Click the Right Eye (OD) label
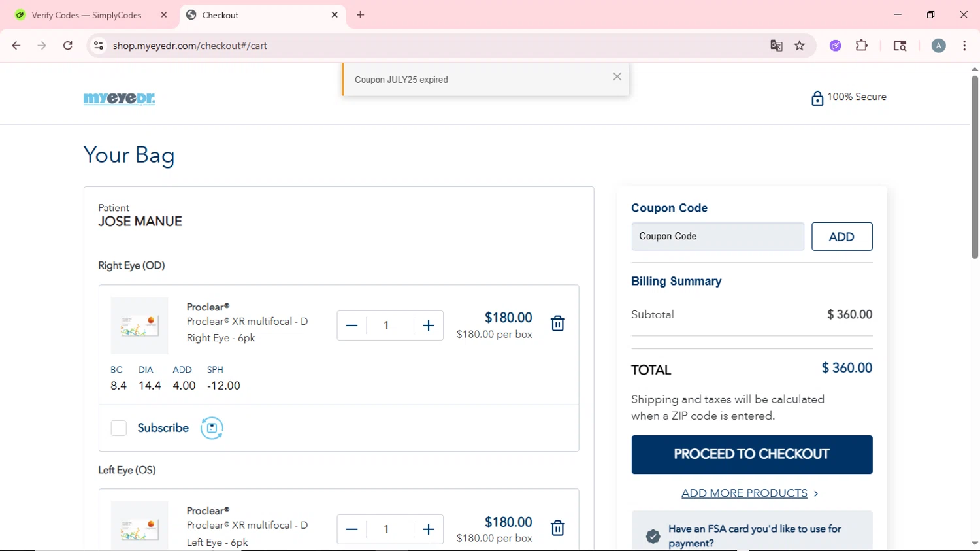 (131, 265)
